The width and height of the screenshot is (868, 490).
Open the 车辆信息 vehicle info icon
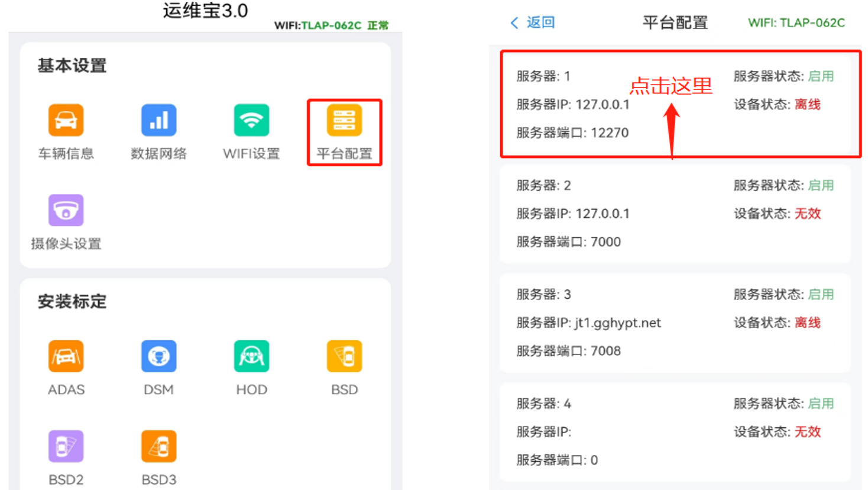[66, 121]
